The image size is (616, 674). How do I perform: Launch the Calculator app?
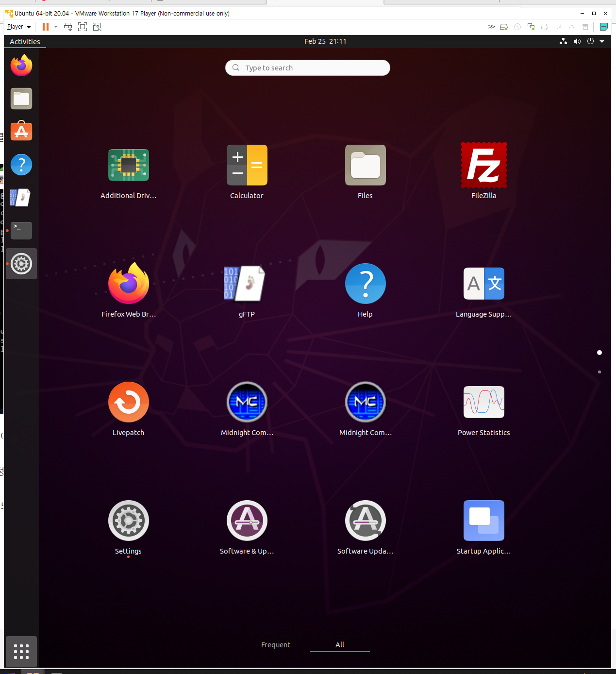pyautogui.click(x=247, y=165)
